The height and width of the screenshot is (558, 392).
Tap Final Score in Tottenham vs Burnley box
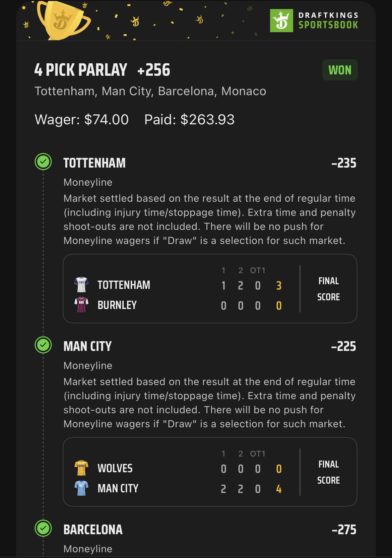328,289
